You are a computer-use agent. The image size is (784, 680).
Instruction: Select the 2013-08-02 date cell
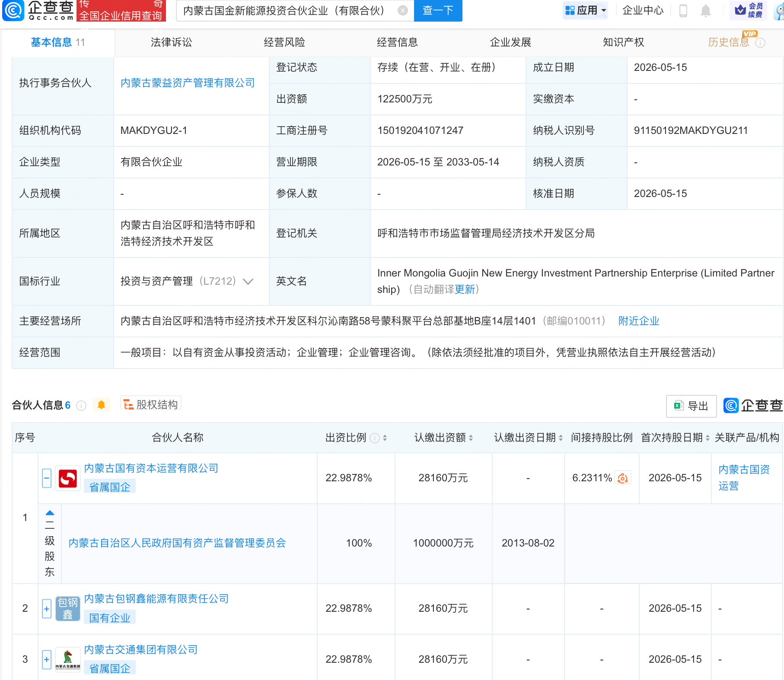click(x=528, y=543)
